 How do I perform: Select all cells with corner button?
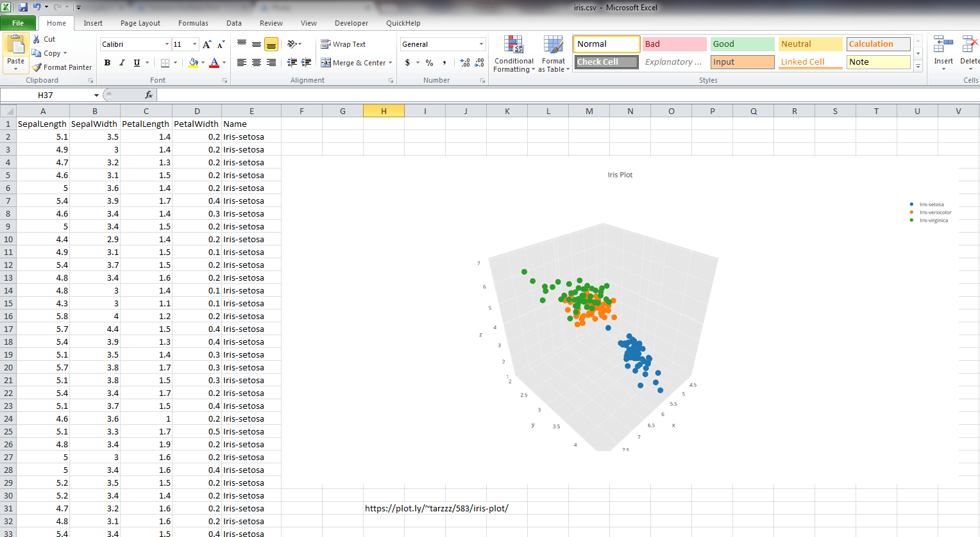[8, 111]
